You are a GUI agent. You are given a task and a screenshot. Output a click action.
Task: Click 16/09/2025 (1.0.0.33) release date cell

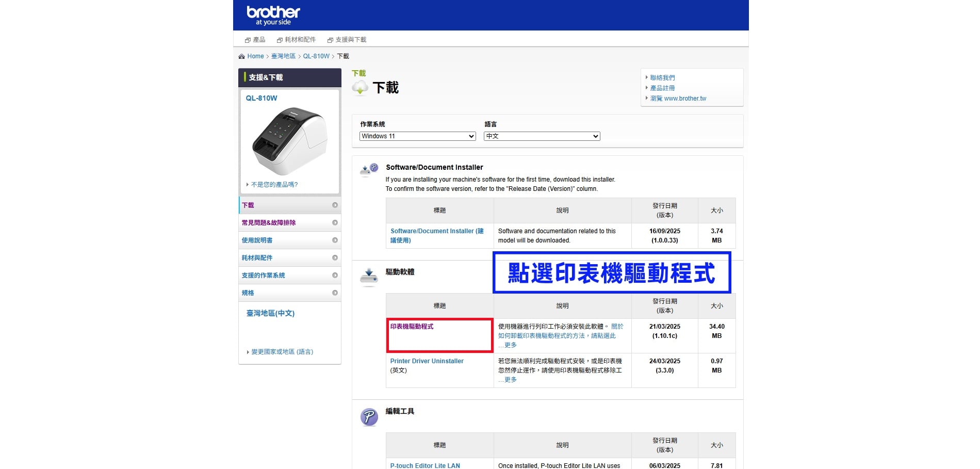point(665,236)
